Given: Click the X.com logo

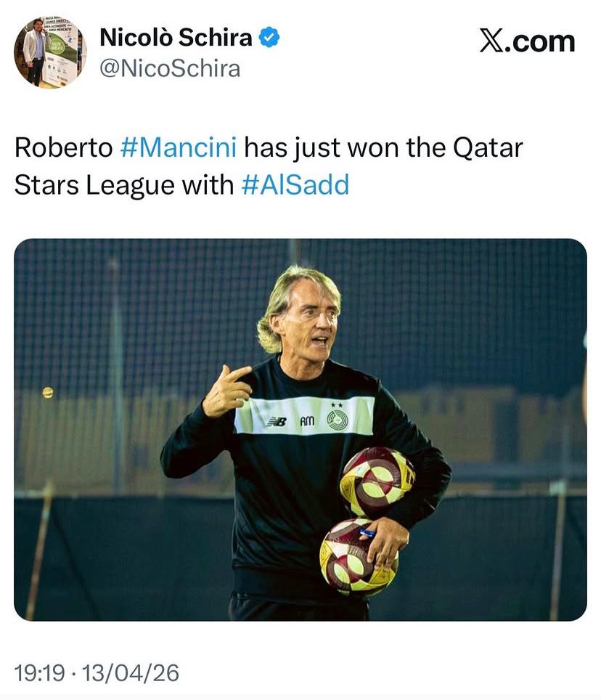Looking at the screenshot, I should [x=527, y=41].
